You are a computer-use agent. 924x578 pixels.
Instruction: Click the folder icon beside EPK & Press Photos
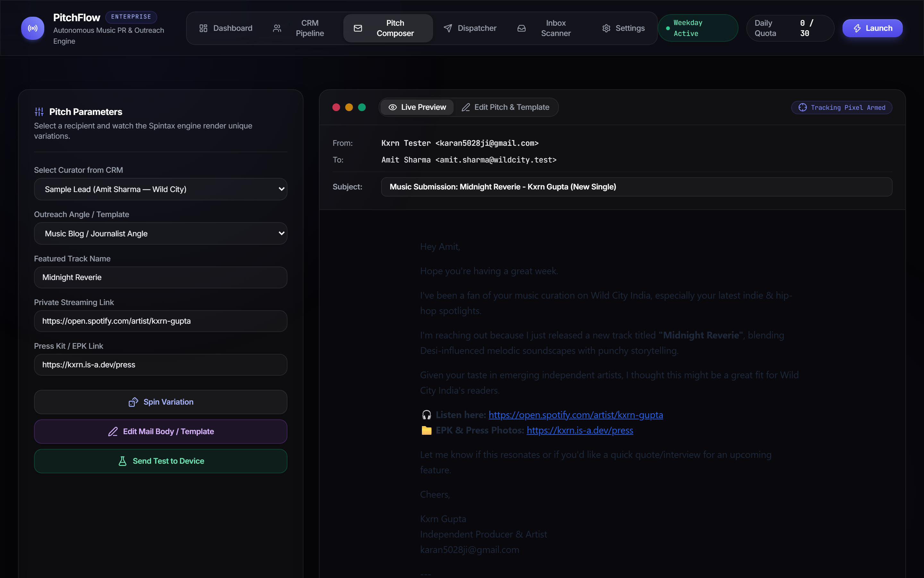(x=426, y=430)
